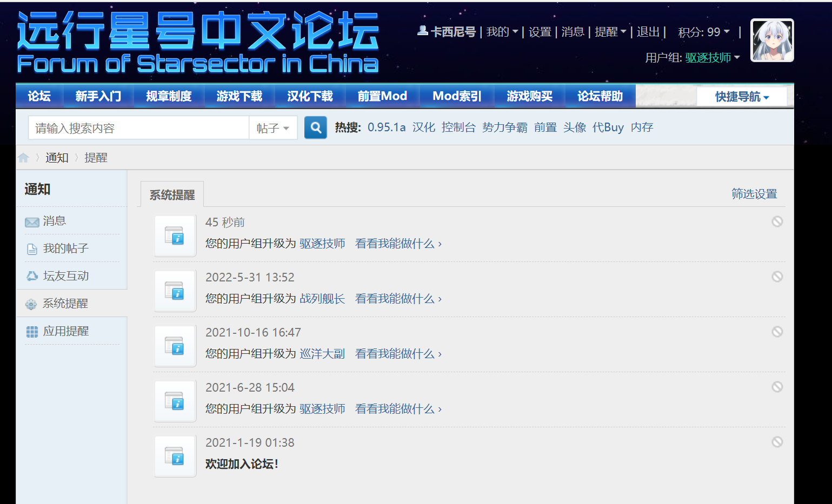Viewport: 832px width, 504px height.
Task: Open the Mod索引 navigation menu item
Action: coord(457,96)
